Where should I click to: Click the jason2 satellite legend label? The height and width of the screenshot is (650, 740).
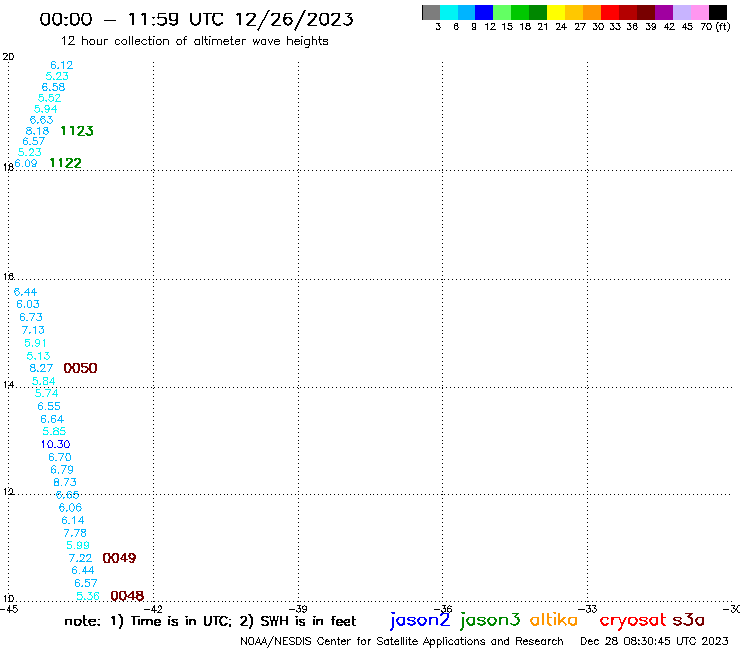tap(420, 620)
